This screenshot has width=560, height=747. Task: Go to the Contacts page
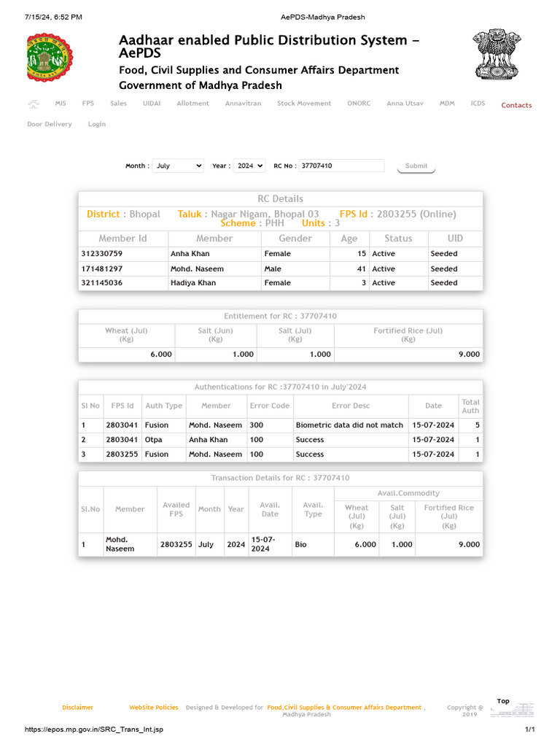[517, 105]
